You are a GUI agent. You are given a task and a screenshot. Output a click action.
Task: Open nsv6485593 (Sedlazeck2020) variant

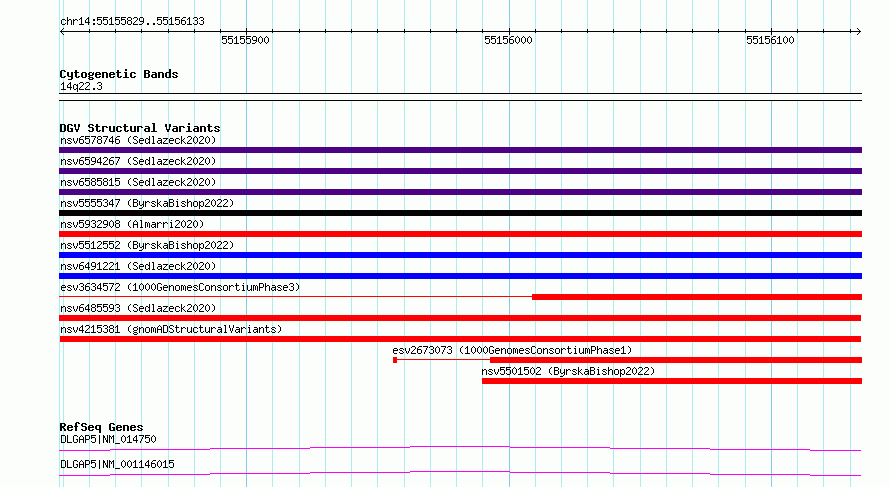[138, 308]
